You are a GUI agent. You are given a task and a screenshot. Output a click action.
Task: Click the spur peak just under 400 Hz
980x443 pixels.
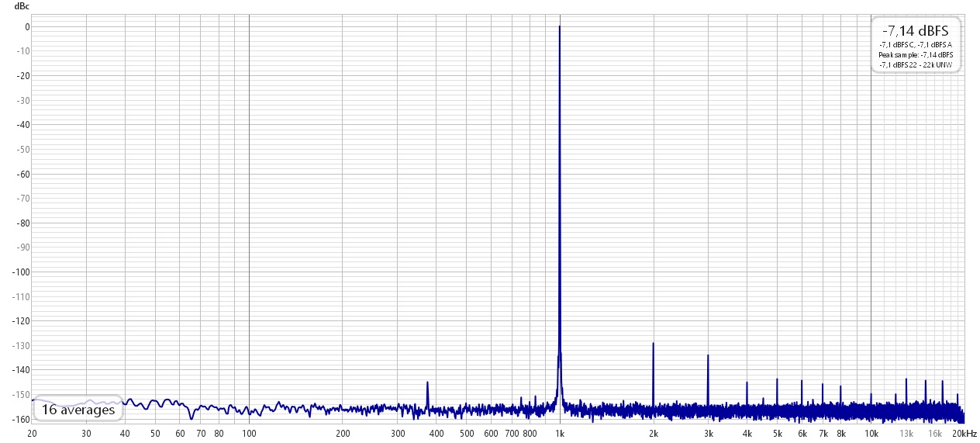click(x=427, y=382)
